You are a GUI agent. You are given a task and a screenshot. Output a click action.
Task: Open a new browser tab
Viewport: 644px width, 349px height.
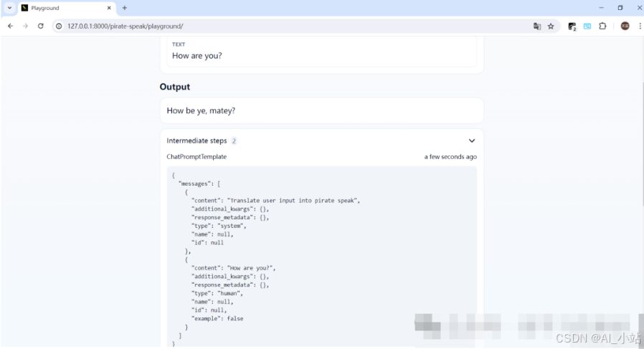[x=124, y=8]
